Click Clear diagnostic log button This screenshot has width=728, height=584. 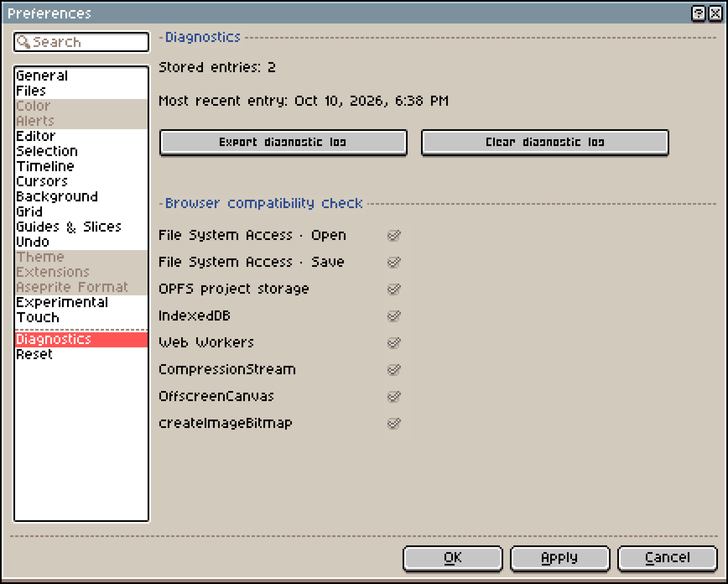545,143
